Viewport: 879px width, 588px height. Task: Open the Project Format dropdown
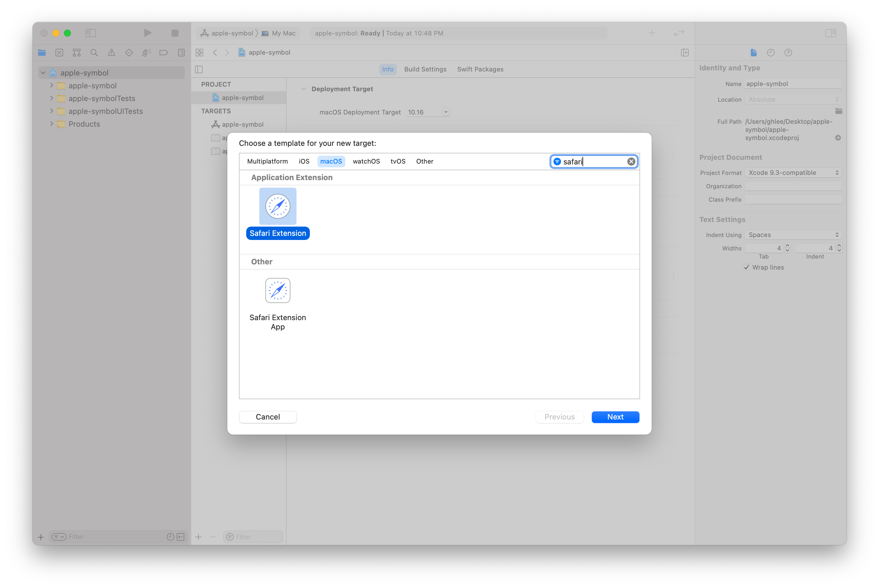click(793, 173)
